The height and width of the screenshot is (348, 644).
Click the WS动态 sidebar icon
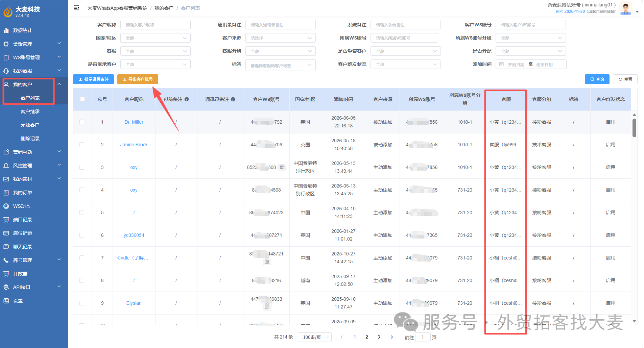pyautogui.click(x=6, y=206)
